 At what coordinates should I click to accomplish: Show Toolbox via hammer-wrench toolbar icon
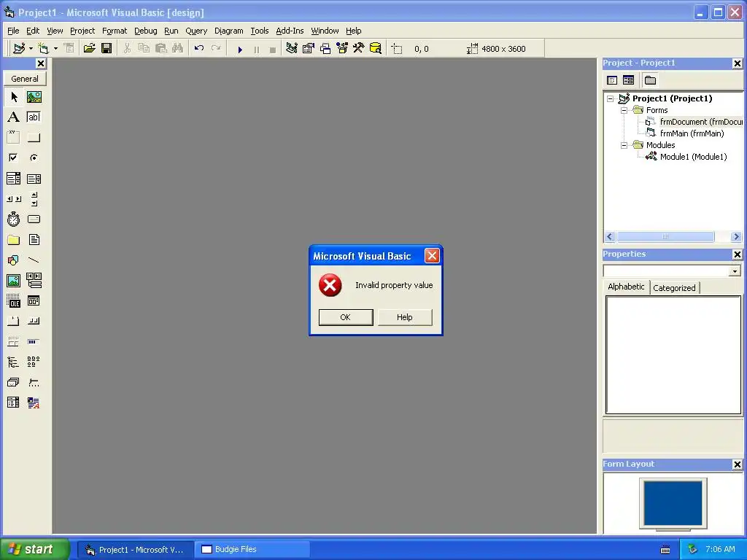(359, 48)
